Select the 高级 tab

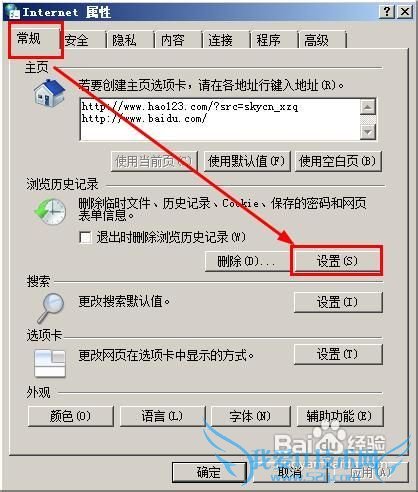click(x=316, y=40)
